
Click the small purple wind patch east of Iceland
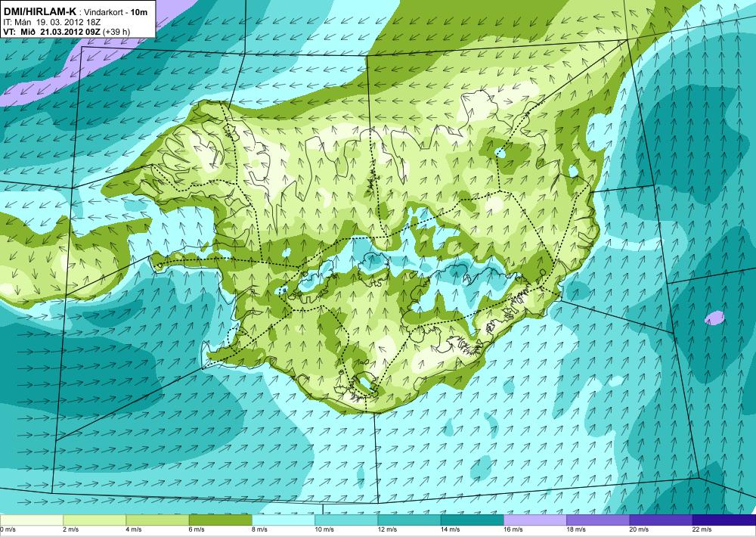point(714,318)
